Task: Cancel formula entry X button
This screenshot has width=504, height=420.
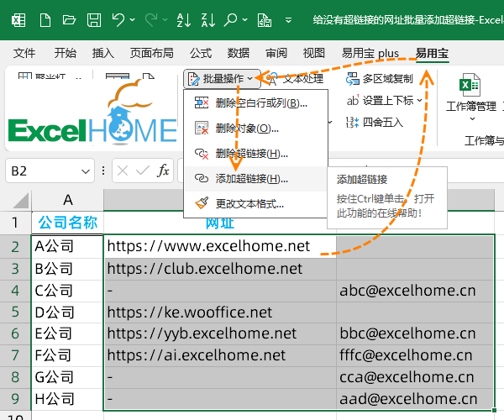Action: click(123, 171)
